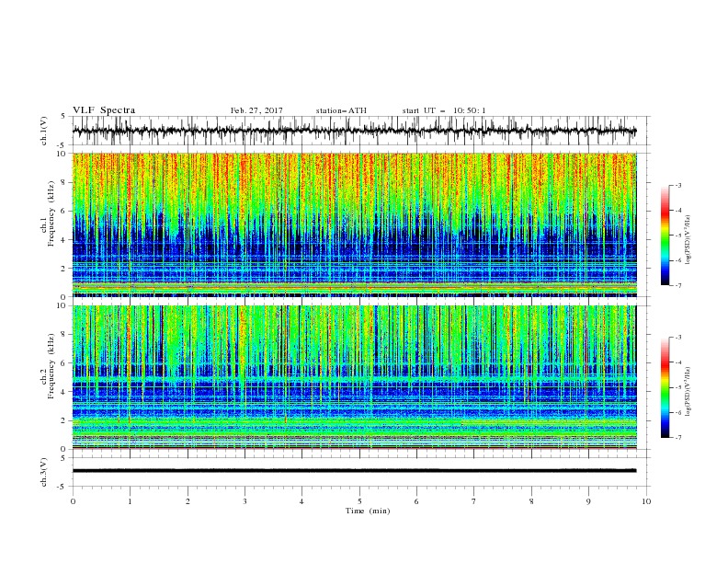Viewport: 728px width, 563px height.
Task: Click the "start UT = 10:50:1" header text
Action: pyautogui.click(x=444, y=110)
